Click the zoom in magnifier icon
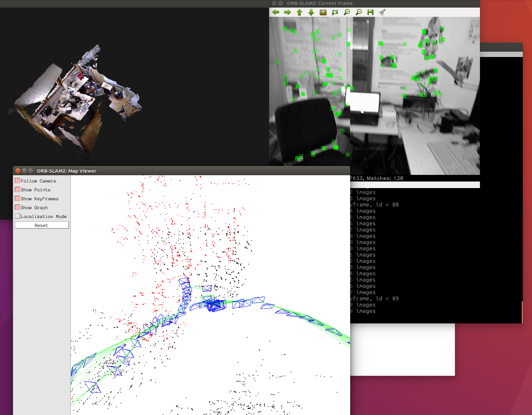The image size is (532, 415). pyautogui.click(x=347, y=12)
